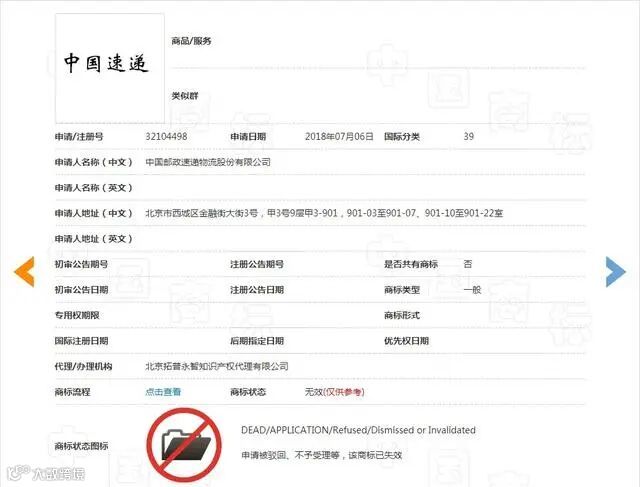The width and height of the screenshot is (640, 487).
Task: Select text 申请被驳回、不予受理等，该商标已失效
Action: (x=322, y=455)
